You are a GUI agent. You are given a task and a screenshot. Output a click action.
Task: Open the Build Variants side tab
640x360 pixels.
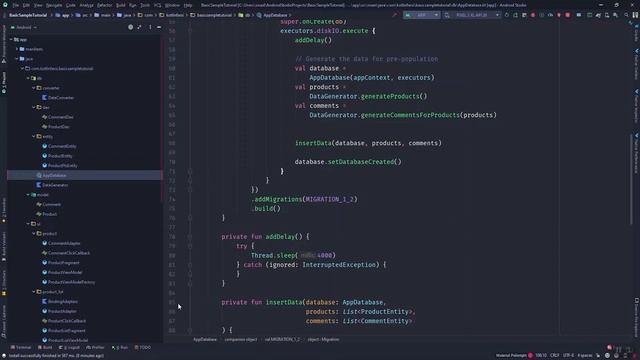[4, 247]
